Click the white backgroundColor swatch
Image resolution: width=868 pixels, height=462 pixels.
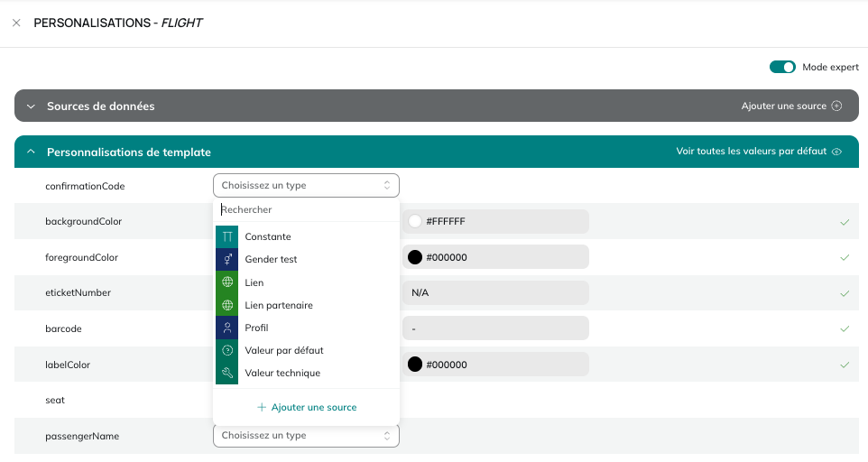415,221
